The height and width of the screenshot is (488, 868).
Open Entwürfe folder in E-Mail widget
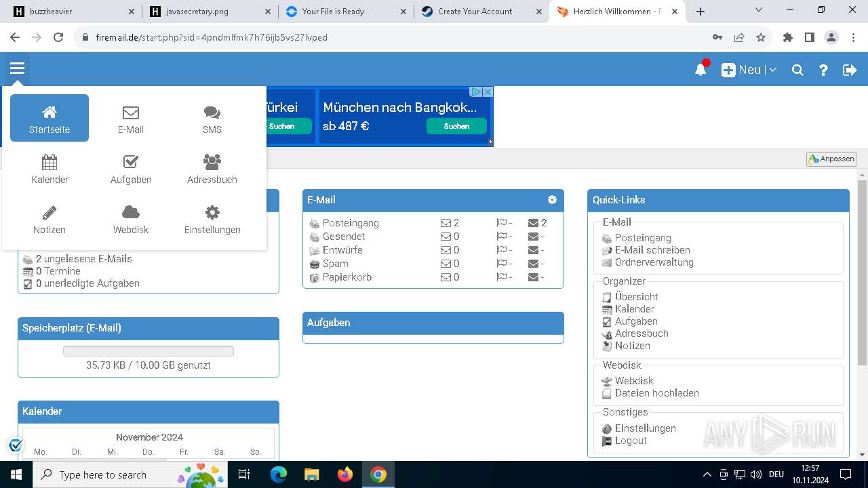point(342,250)
